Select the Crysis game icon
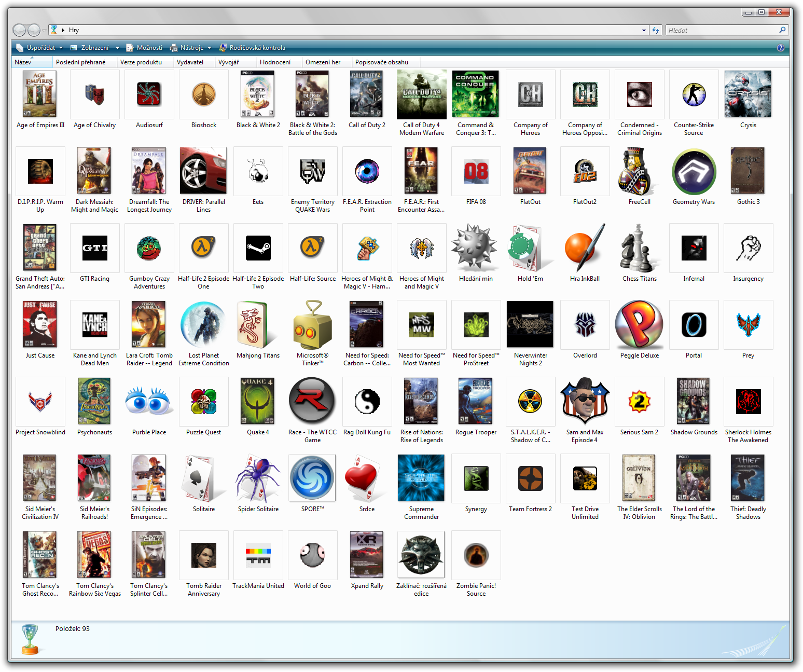 pos(748,94)
